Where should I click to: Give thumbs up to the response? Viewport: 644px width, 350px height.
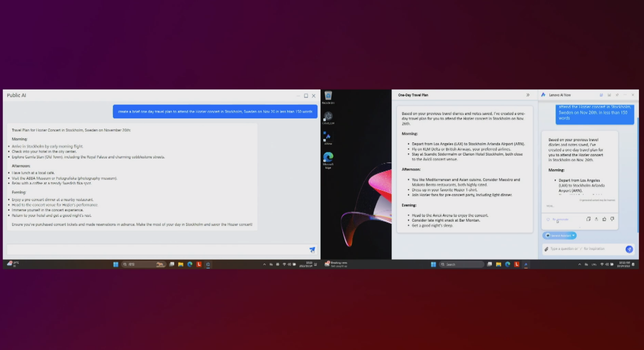604,219
